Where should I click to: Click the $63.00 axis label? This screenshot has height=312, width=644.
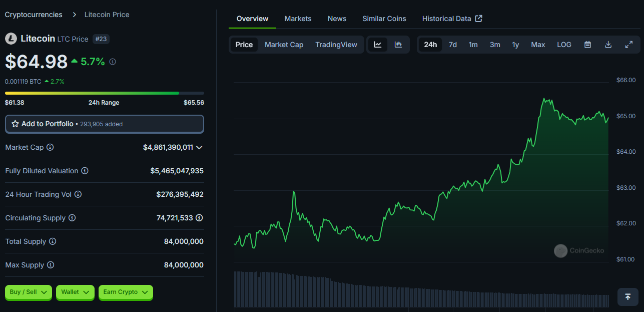[x=626, y=188]
